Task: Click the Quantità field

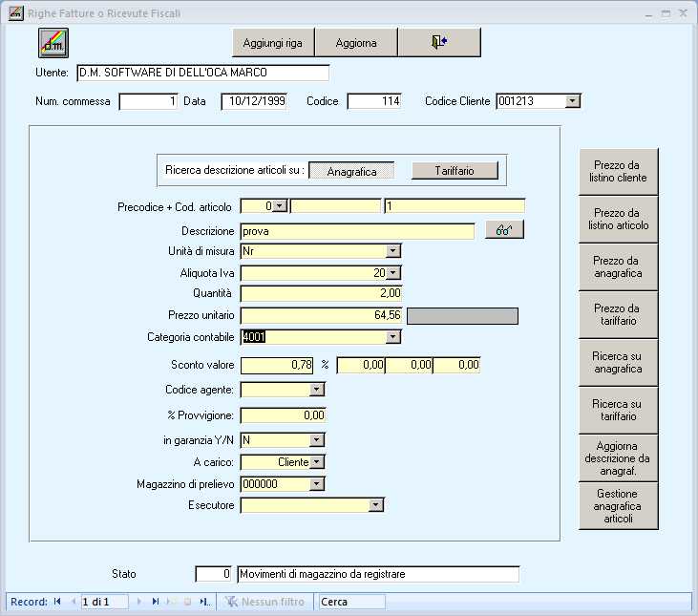Action: coord(321,294)
